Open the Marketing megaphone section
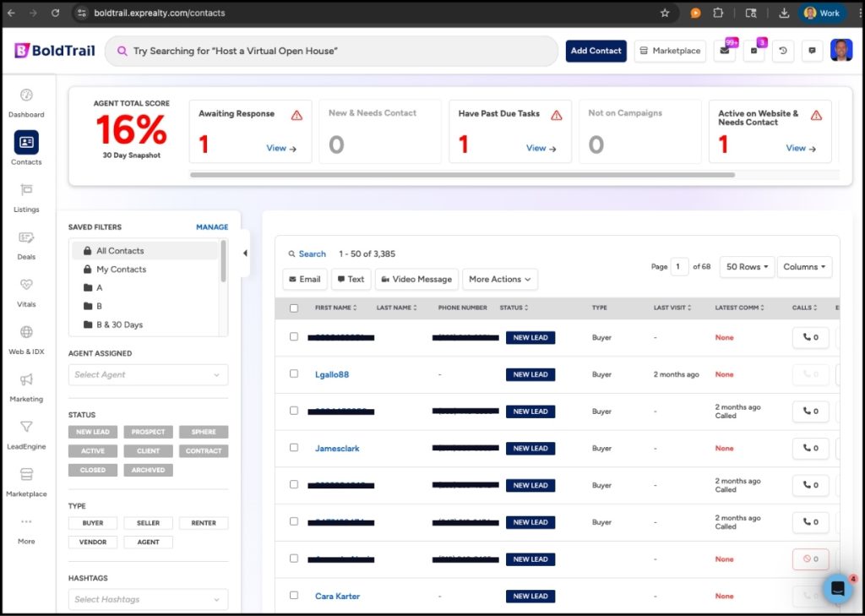The height and width of the screenshot is (616, 865). pos(26,384)
